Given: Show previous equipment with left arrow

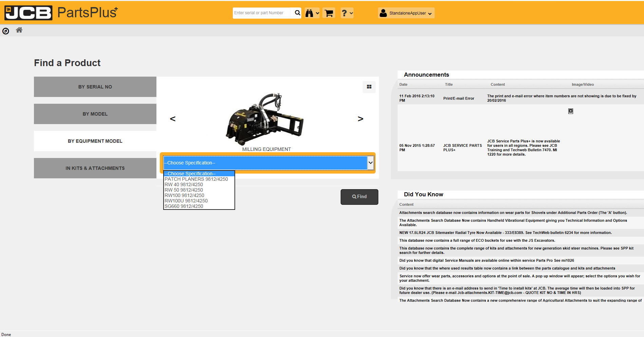Looking at the screenshot, I should [x=173, y=119].
